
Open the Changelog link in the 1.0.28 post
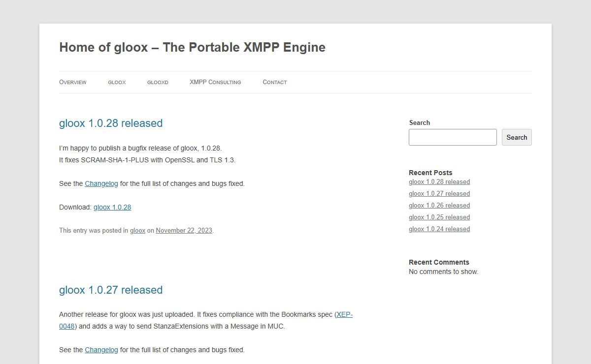click(101, 183)
